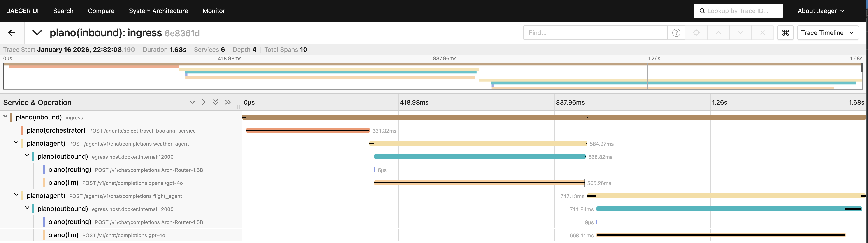This screenshot has width=868, height=243.
Task: Collapse the flight_agent plano(agent) span
Action: [16, 195]
